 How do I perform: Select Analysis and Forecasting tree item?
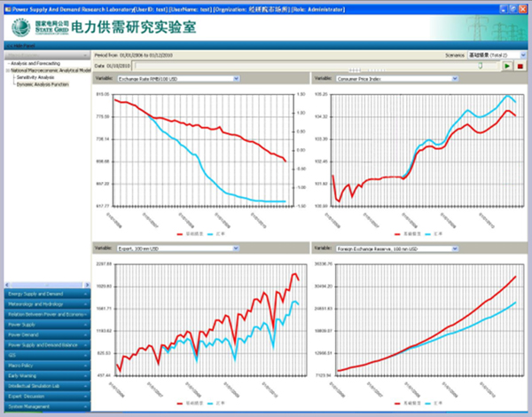pos(35,64)
